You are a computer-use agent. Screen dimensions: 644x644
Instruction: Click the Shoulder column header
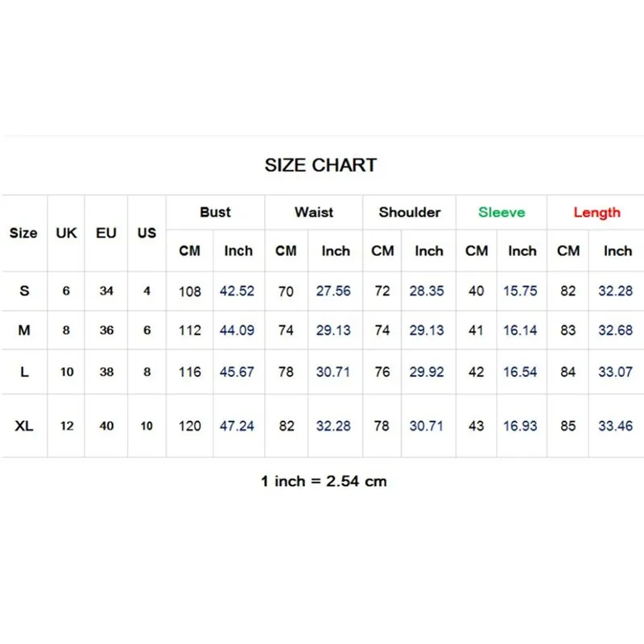(410, 212)
